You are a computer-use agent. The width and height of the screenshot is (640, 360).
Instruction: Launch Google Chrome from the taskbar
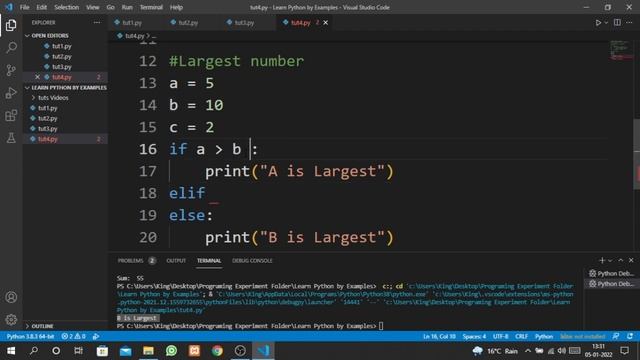[x=217, y=351]
